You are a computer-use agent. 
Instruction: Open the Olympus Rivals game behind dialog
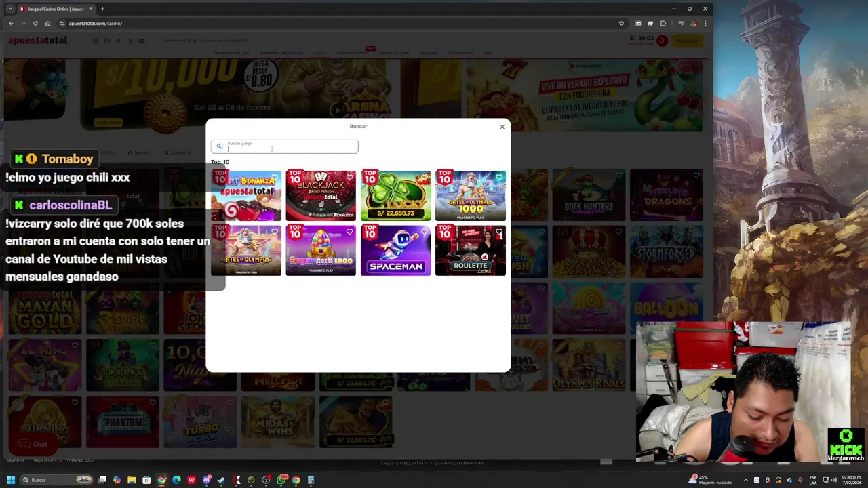pyautogui.click(x=589, y=365)
